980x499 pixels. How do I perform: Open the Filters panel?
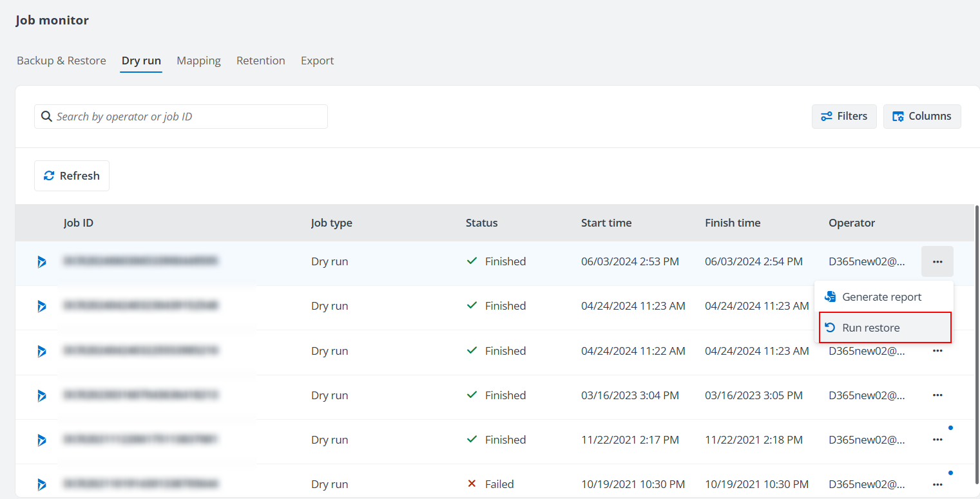(844, 117)
